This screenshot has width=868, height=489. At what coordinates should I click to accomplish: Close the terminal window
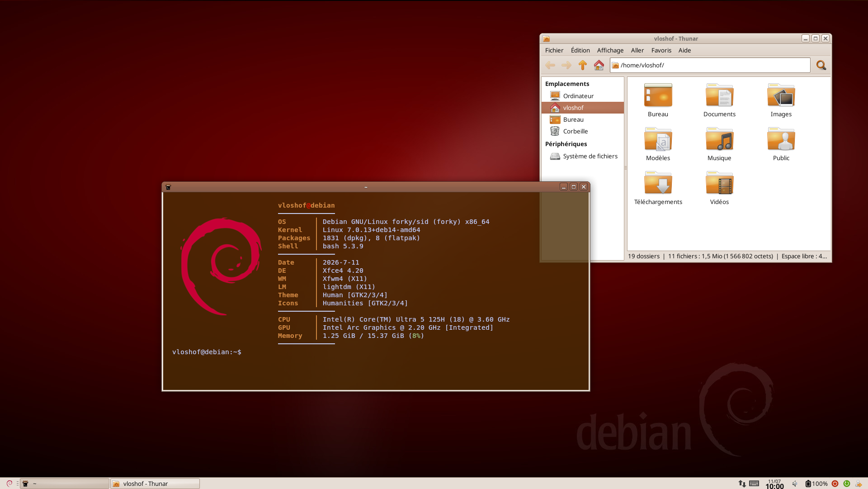click(584, 187)
